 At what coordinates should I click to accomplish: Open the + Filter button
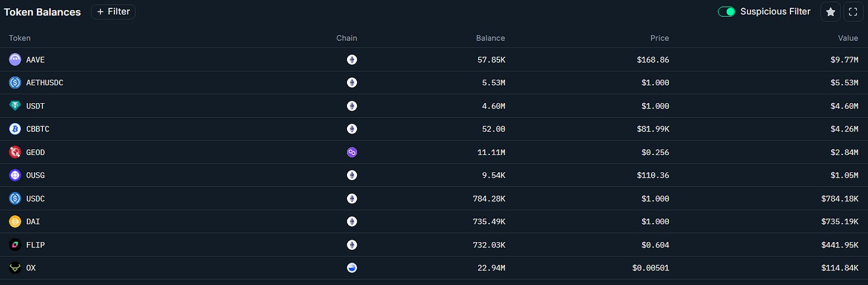coord(113,12)
